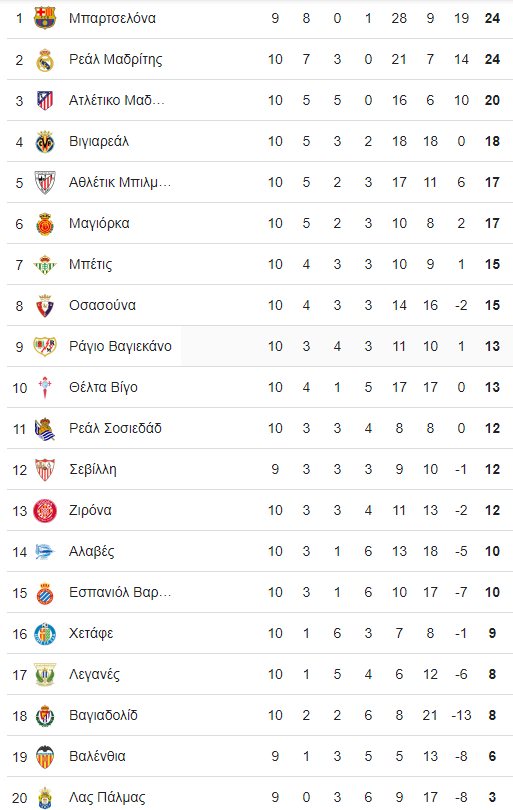513x810 pixels.
Task: Select the Λας Πάλμας team name
Action: click(107, 798)
